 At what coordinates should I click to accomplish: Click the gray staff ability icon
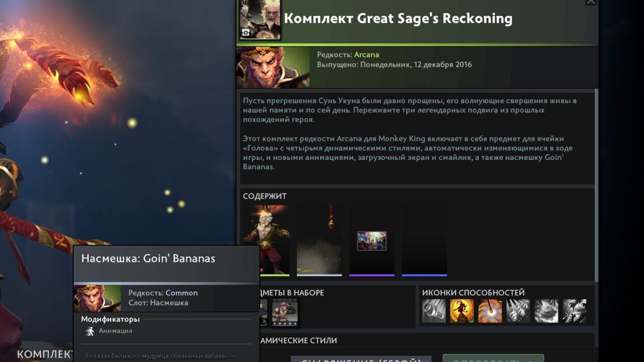[434, 311]
